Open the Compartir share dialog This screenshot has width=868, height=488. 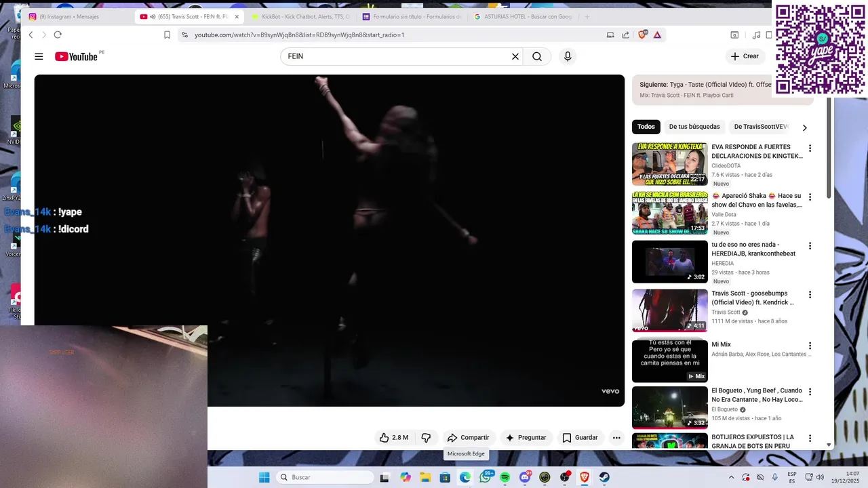(x=468, y=438)
